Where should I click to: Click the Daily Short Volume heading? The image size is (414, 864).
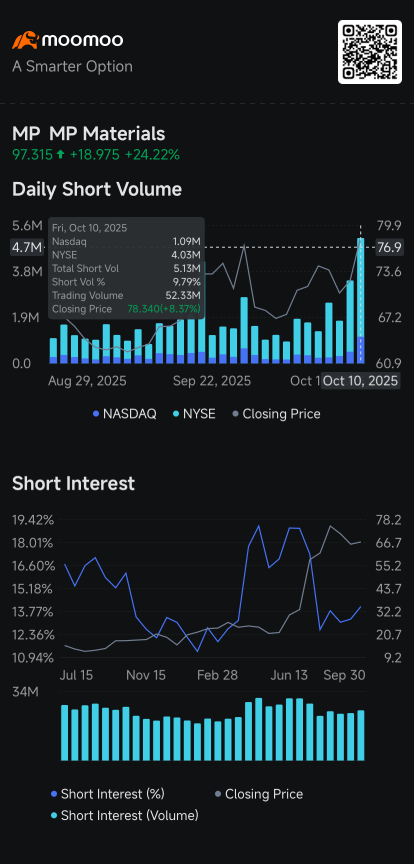click(x=97, y=190)
